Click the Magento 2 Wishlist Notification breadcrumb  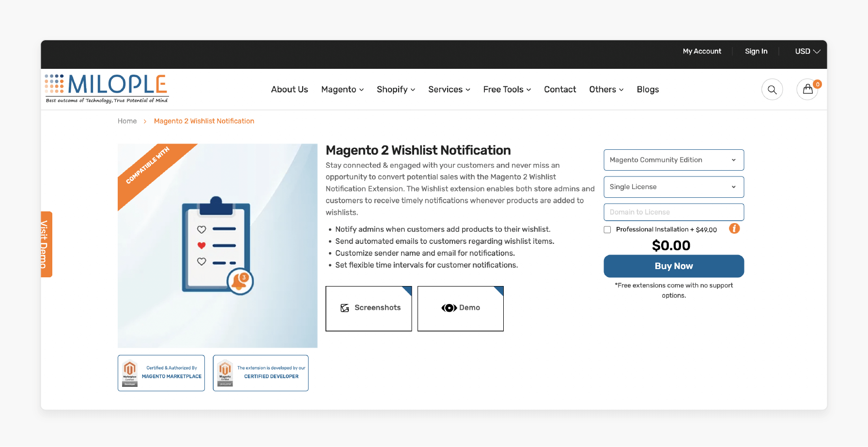(x=204, y=121)
